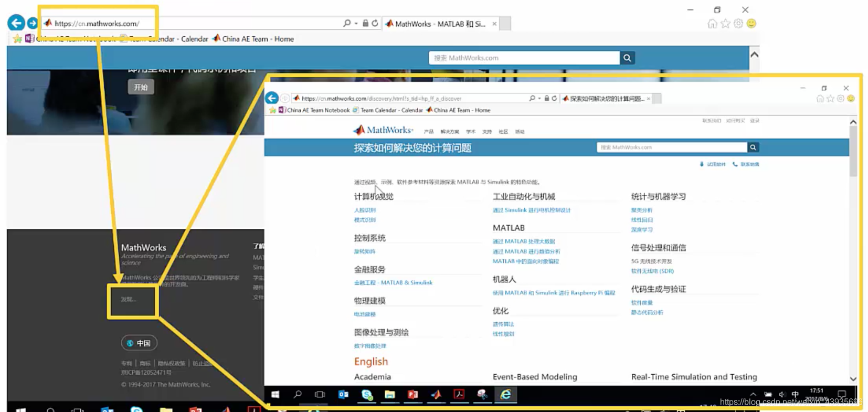The height and width of the screenshot is (412, 868).
Task: Open the Simulink 进行电机控制设计 link
Action: pos(532,210)
